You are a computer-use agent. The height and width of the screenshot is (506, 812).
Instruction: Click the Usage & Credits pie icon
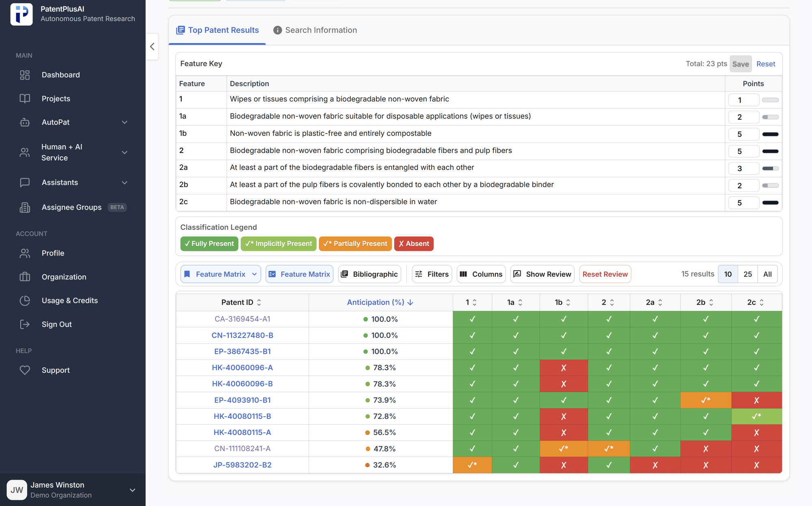pos(25,301)
